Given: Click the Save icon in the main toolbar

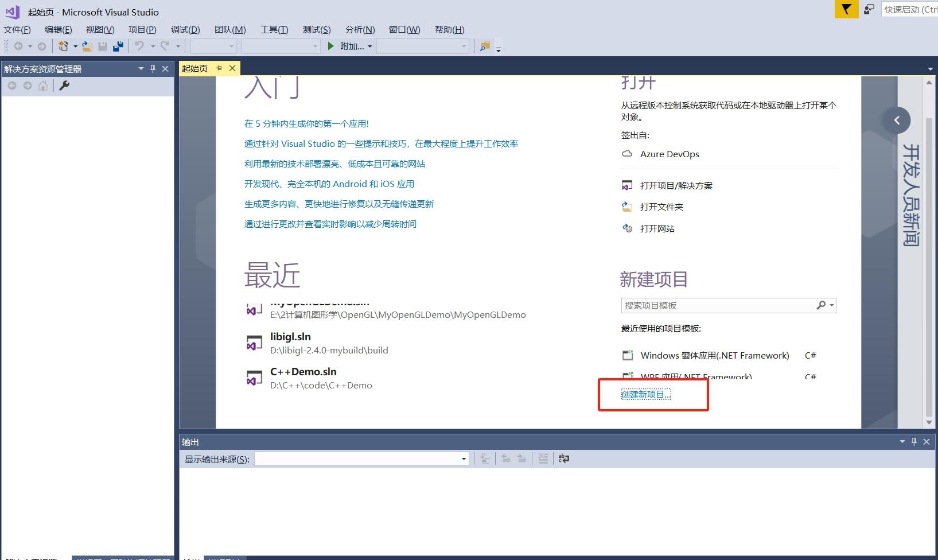Looking at the screenshot, I should tap(103, 46).
